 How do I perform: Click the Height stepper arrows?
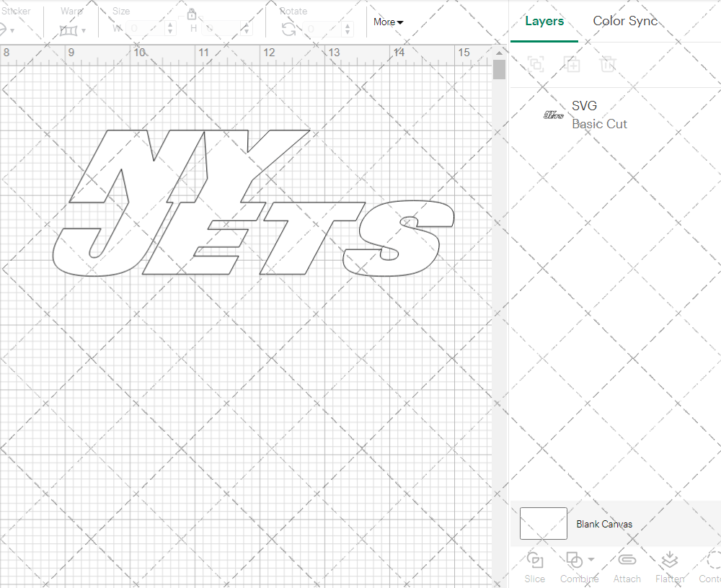click(x=247, y=29)
